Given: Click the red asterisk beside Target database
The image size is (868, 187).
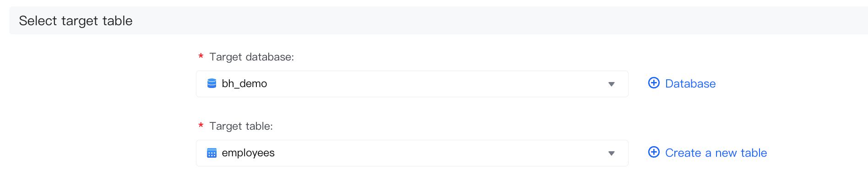Looking at the screenshot, I should pyautogui.click(x=201, y=56).
